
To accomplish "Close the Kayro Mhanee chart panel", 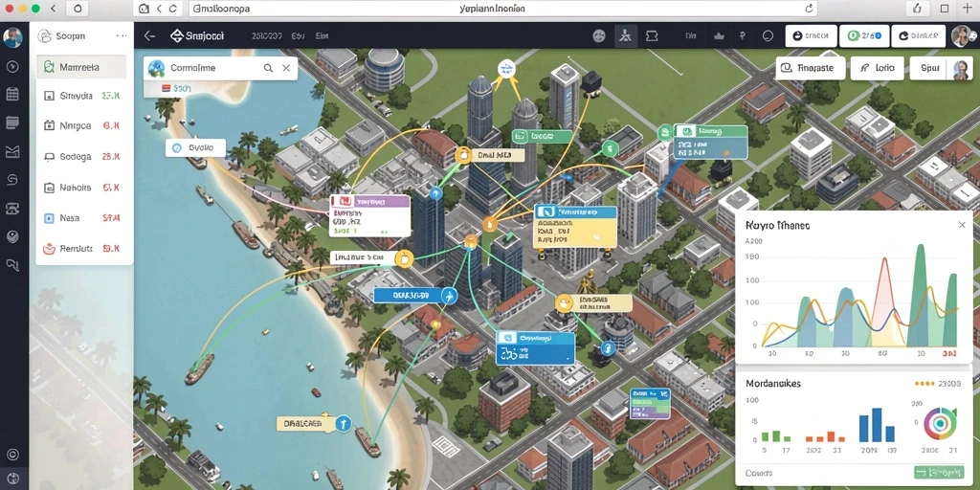I will [x=962, y=225].
